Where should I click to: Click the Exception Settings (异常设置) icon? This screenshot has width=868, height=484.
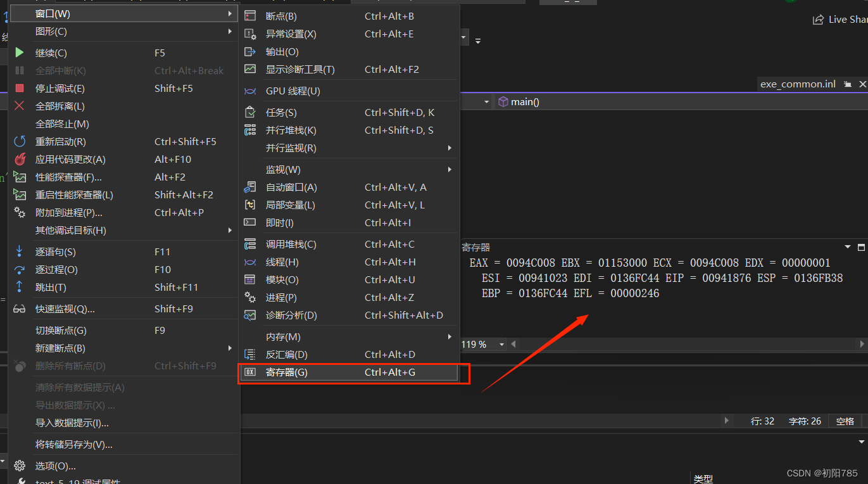pos(250,34)
